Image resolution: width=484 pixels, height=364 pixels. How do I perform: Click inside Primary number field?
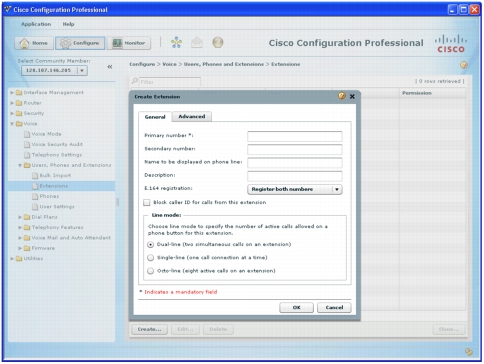pos(295,136)
